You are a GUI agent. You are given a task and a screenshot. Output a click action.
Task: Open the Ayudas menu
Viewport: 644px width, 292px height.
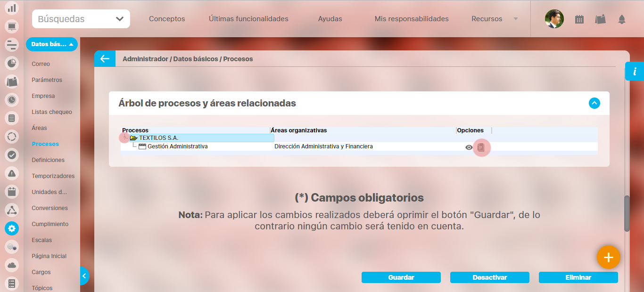pos(330,19)
